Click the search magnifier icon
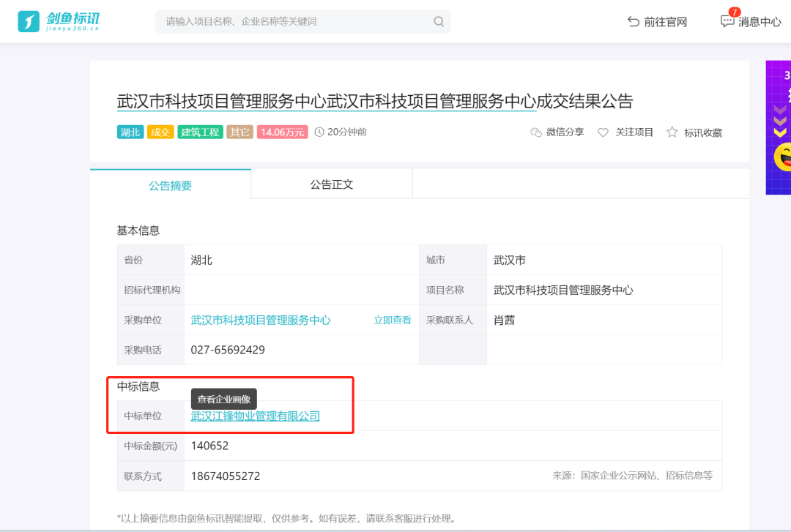 coord(439,21)
